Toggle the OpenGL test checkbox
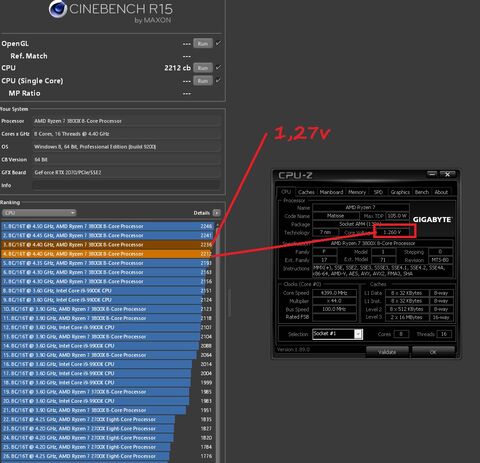Viewport: 480px width, 463px height. click(x=218, y=43)
